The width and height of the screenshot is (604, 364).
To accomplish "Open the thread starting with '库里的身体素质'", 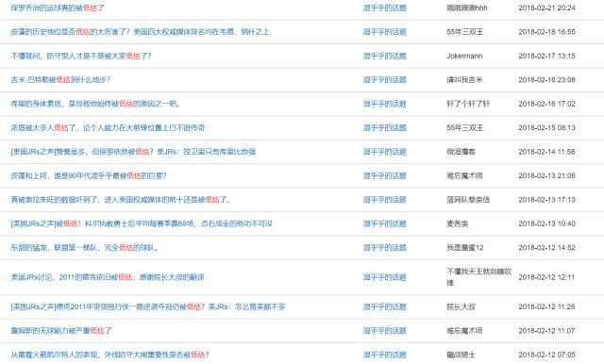I will point(95,104).
